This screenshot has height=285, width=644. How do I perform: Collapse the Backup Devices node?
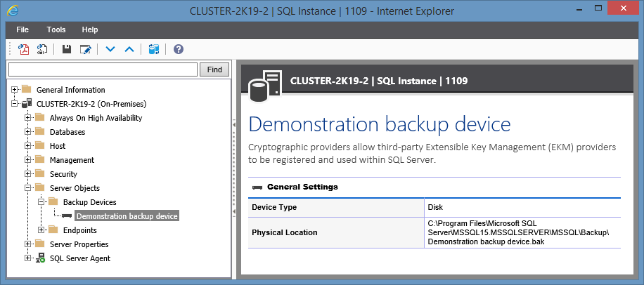click(x=41, y=201)
